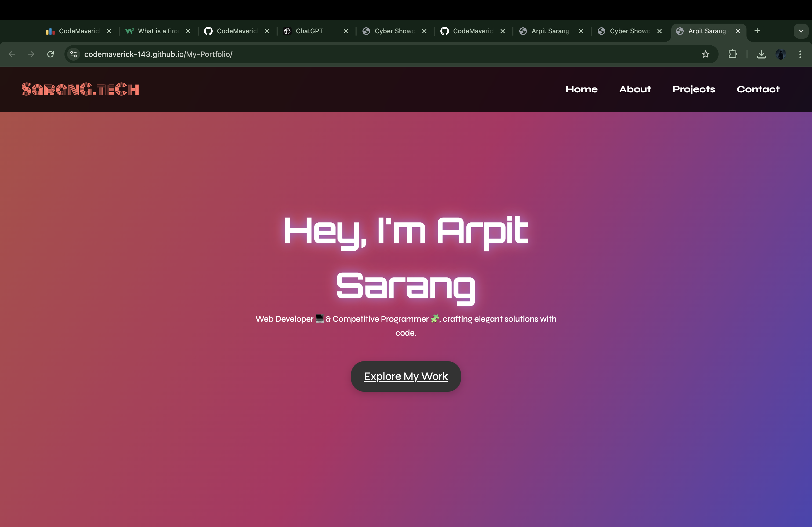Open the Chrome profile avatar

(781, 54)
